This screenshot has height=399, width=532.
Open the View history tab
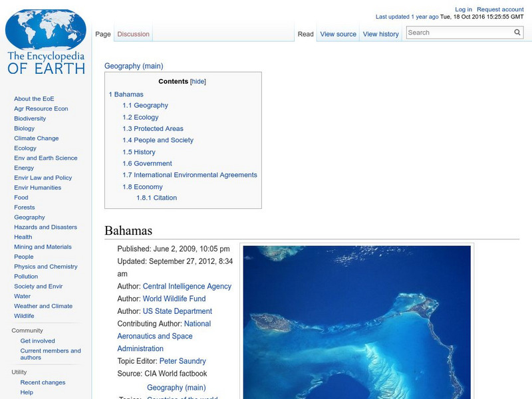pos(380,33)
